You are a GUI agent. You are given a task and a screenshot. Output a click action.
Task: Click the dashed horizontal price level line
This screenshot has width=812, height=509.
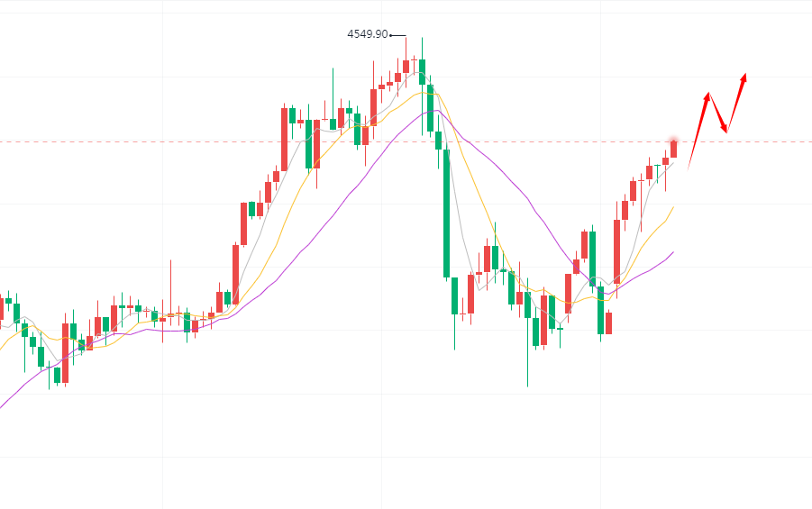541,141
